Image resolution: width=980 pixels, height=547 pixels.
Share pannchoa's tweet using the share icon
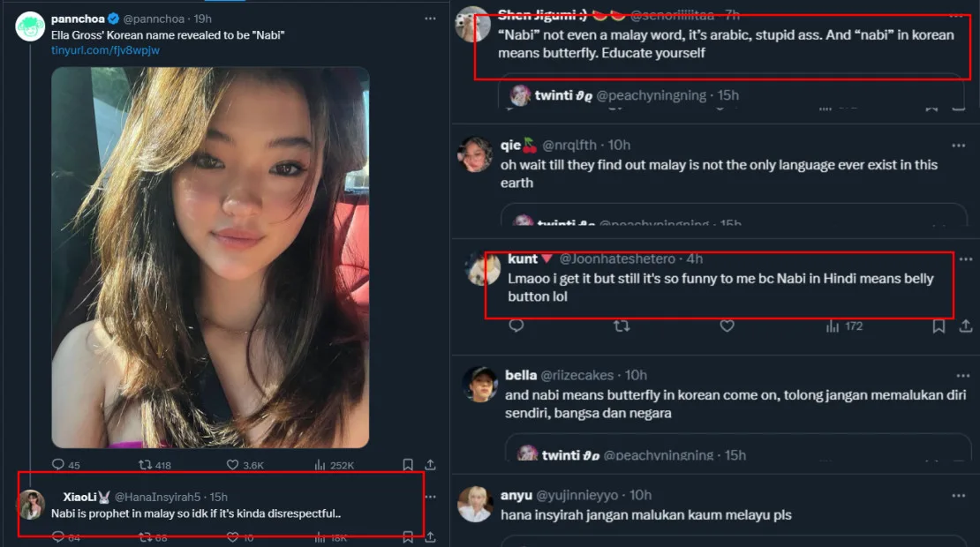pos(431,465)
